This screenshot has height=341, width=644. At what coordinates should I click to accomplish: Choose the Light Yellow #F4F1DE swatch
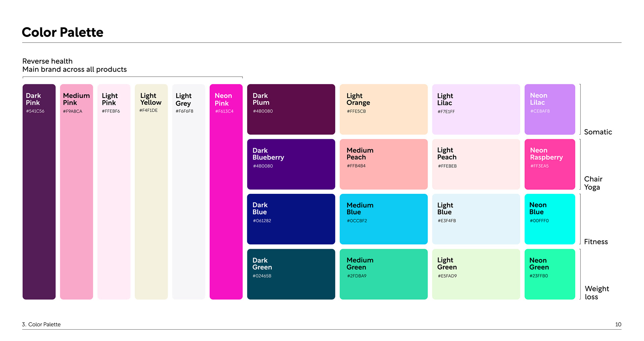[151, 192]
